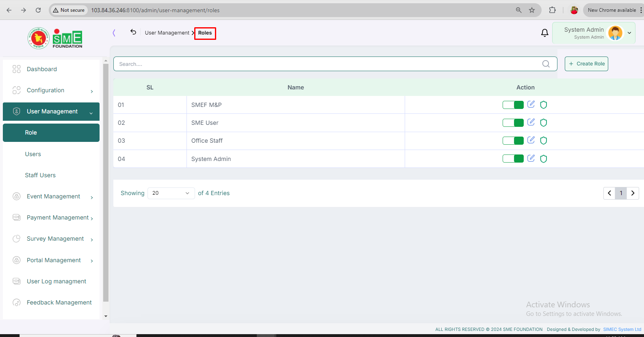Open the Chrome extensions puzzle icon
This screenshot has width=644, height=337.
pyautogui.click(x=552, y=10)
